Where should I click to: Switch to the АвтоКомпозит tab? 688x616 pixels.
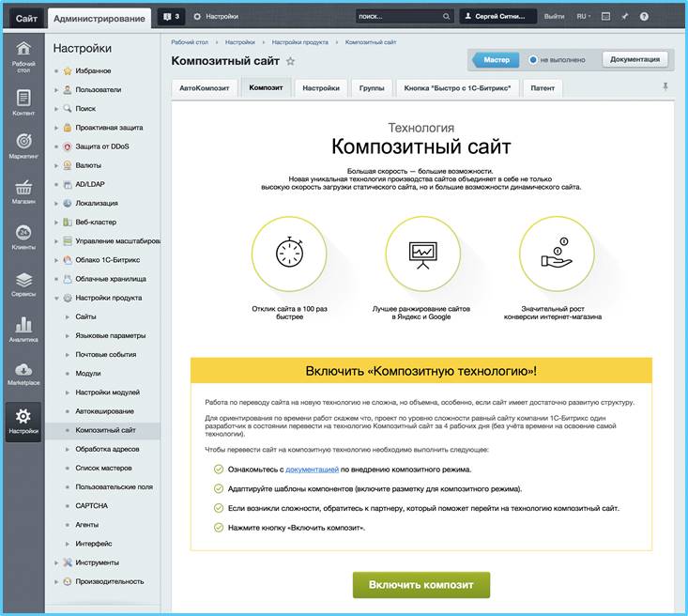point(205,88)
